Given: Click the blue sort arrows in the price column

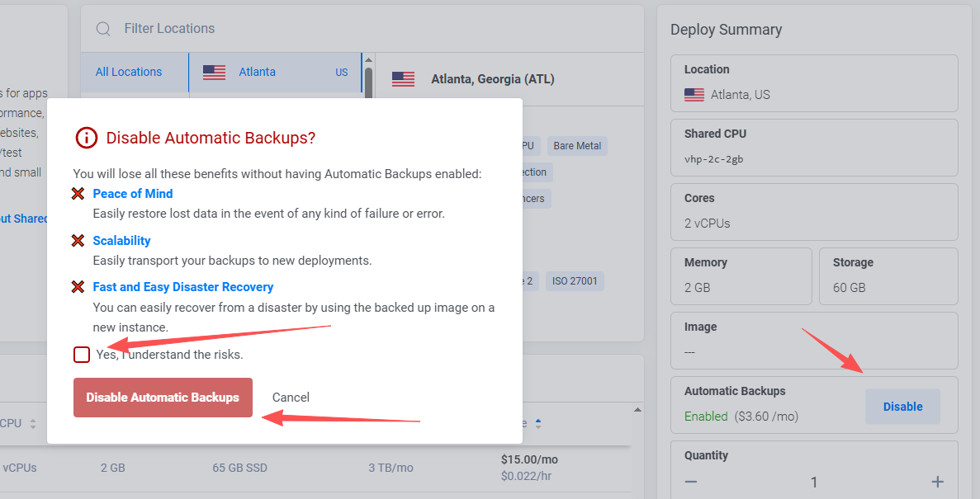Looking at the screenshot, I should [x=538, y=424].
